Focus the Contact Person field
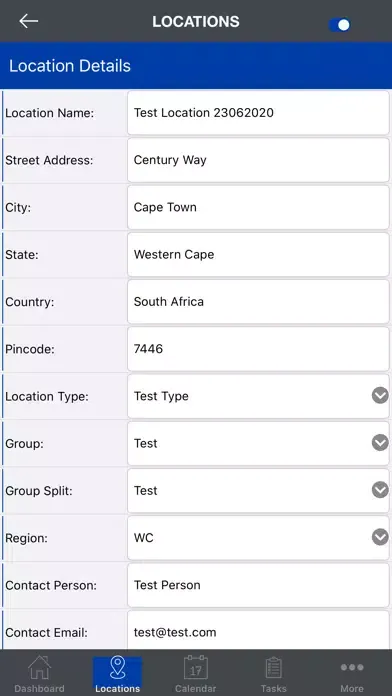The image size is (392, 696). [258, 585]
